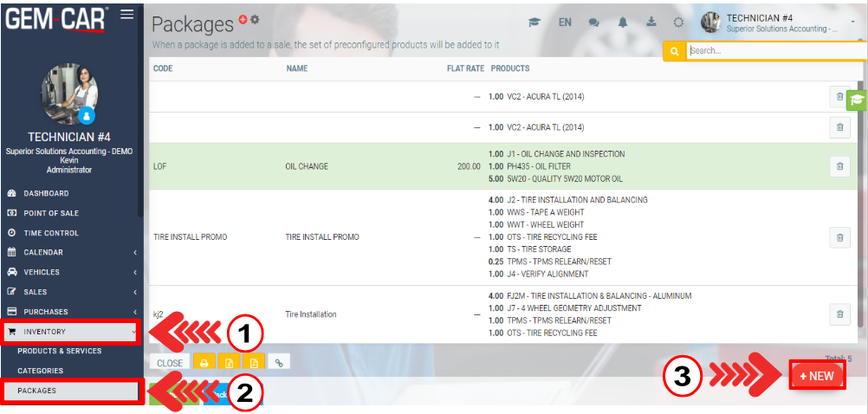Expand the Sales sidebar section
The height and width of the screenshot is (414, 868).
[71, 292]
